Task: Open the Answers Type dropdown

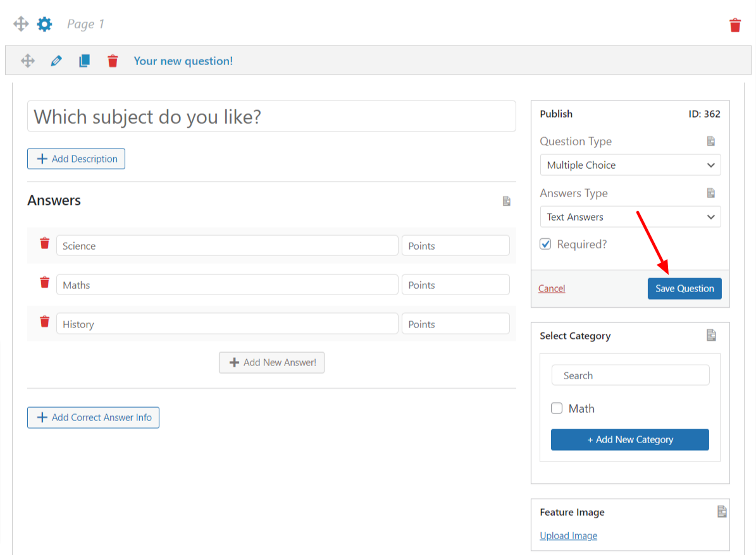Action: click(x=630, y=217)
